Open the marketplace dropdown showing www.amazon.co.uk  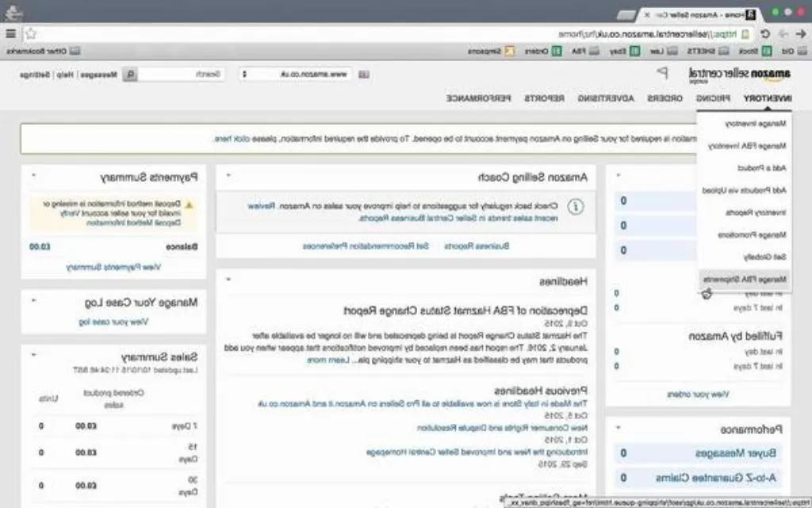click(295, 74)
